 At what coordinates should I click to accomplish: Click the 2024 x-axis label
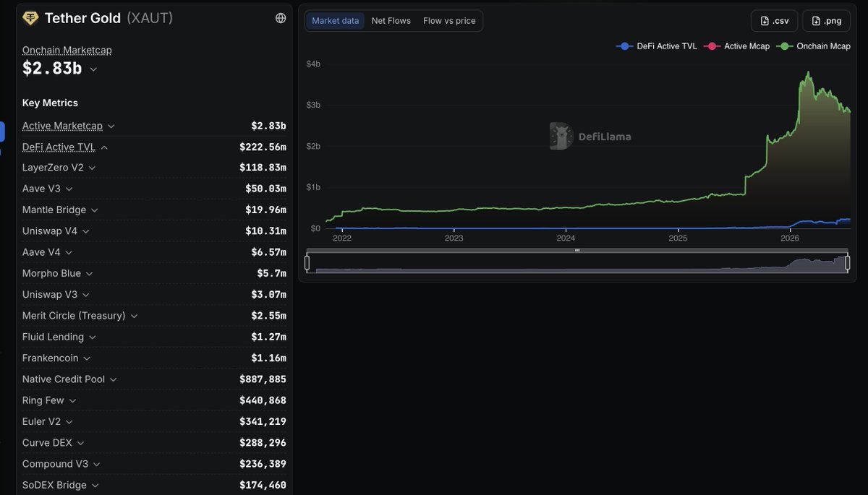[x=566, y=238]
